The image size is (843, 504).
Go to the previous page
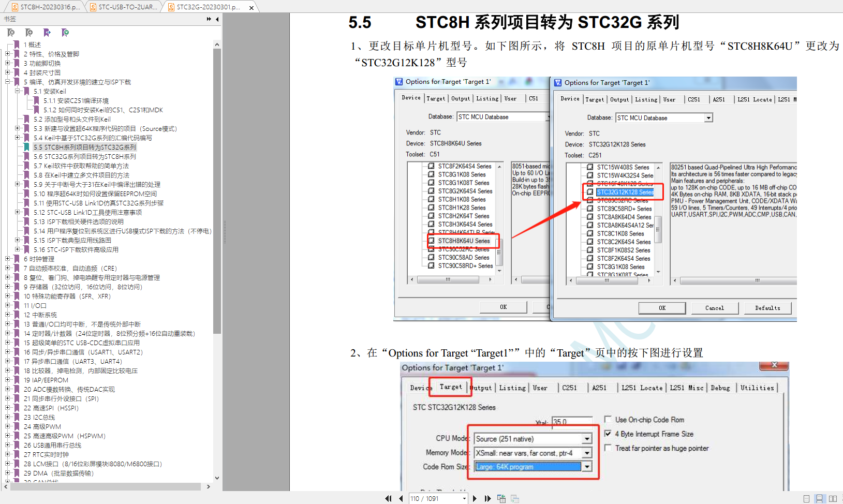pyautogui.click(x=401, y=498)
